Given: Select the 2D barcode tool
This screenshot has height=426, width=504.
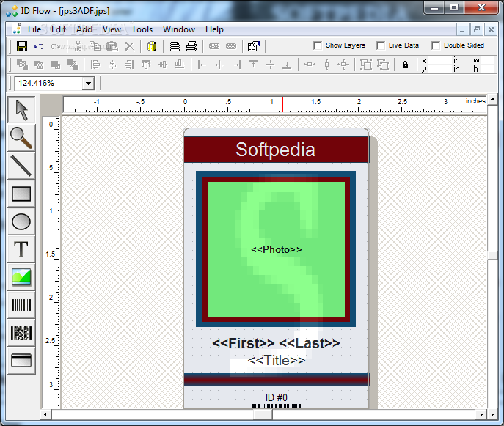Looking at the screenshot, I should (x=21, y=333).
